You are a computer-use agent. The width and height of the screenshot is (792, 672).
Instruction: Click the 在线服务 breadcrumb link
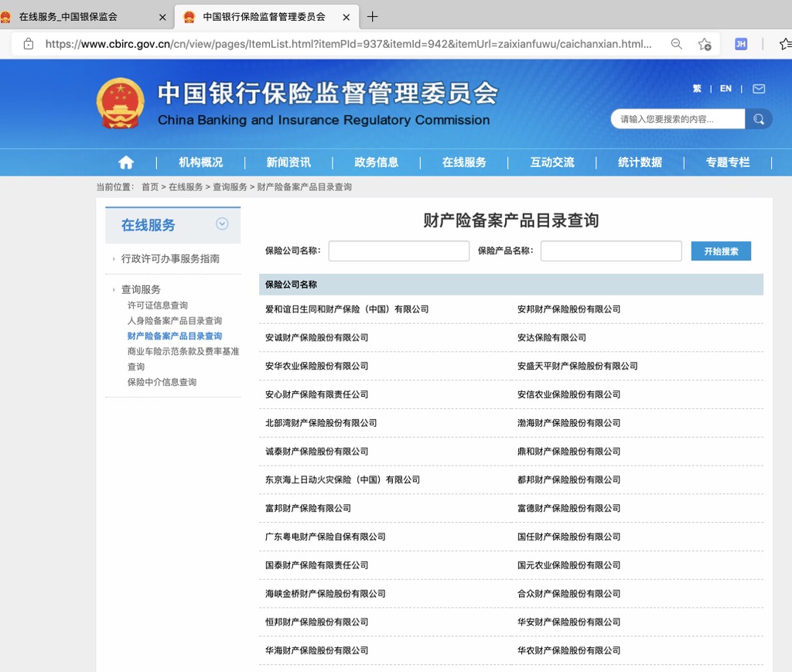(x=186, y=187)
